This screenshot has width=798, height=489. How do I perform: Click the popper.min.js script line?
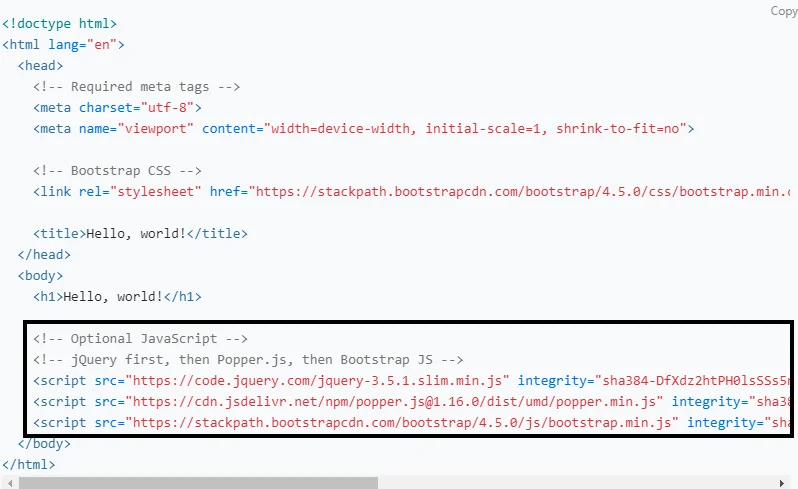[412, 402]
